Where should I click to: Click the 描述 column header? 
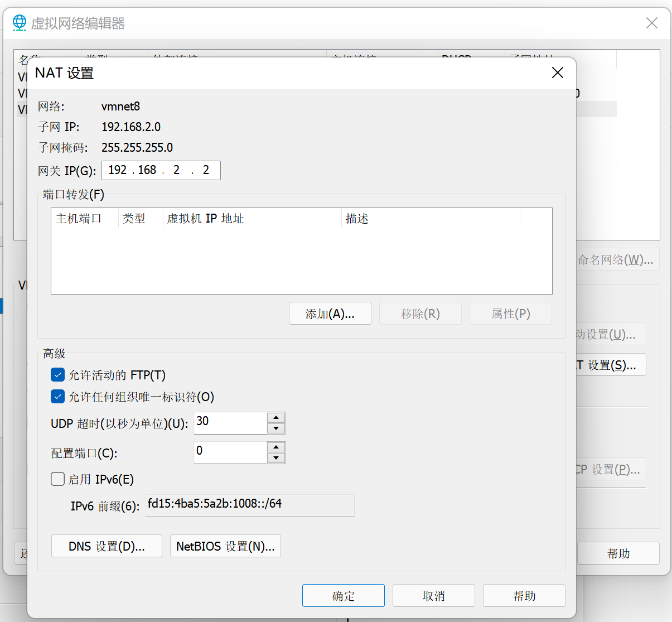[x=431, y=218]
